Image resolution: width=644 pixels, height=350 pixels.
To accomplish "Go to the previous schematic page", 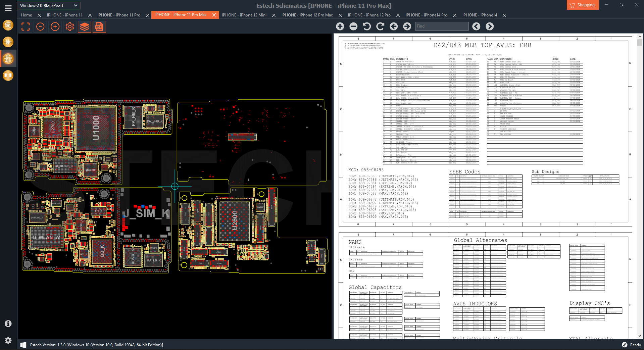I will coord(394,26).
